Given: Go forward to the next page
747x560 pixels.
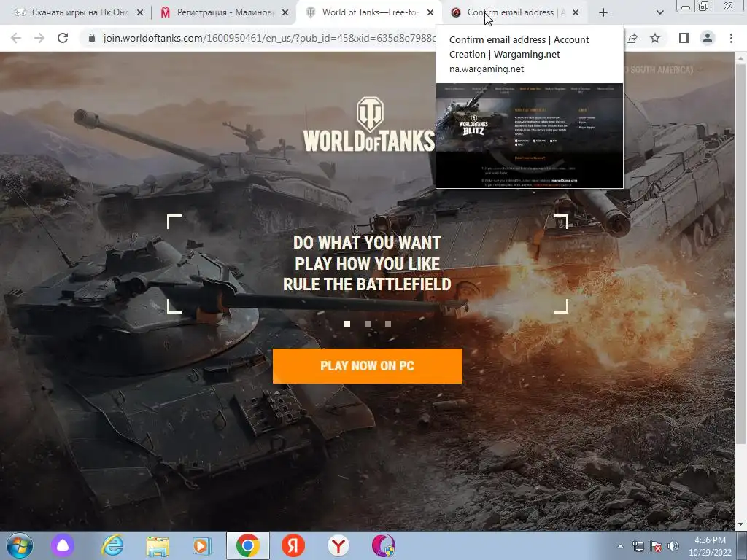Looking at the screenshot, I should pos(39,38).
